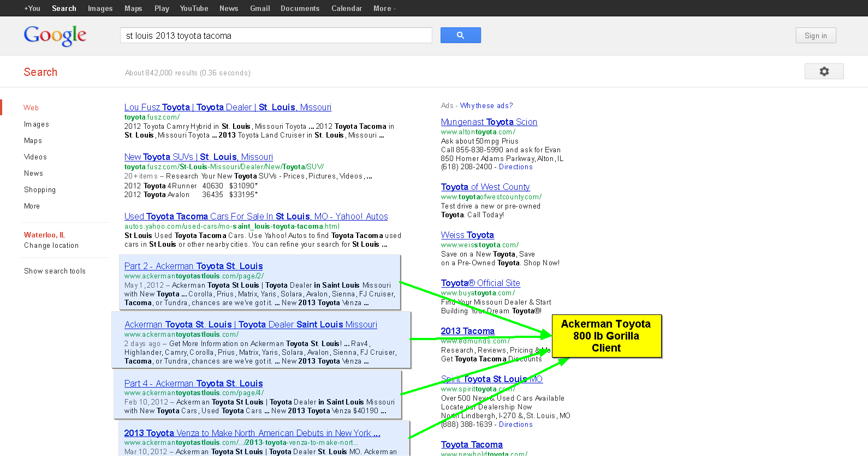Viewport: 868px width, 458px height.
Task: Click the red Search heading
Action: (x=40, y=72)
